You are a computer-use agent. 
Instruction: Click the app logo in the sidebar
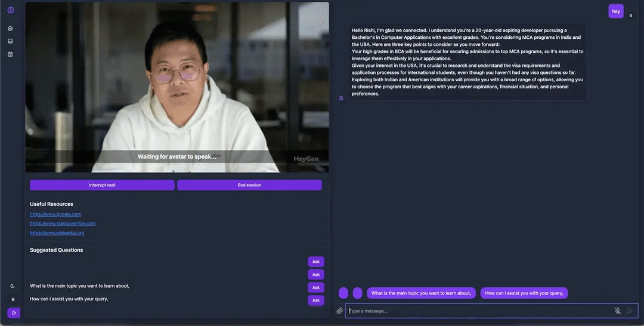tap(10, 10)
